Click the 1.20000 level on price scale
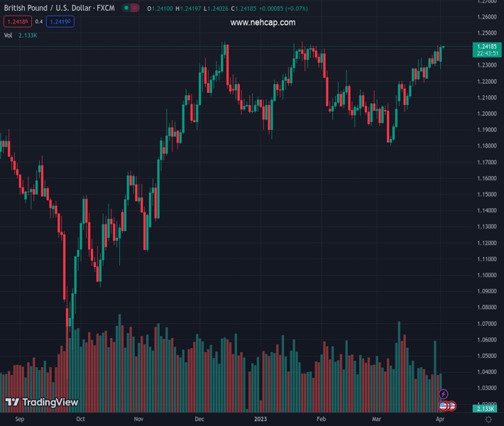 point(486,114)
